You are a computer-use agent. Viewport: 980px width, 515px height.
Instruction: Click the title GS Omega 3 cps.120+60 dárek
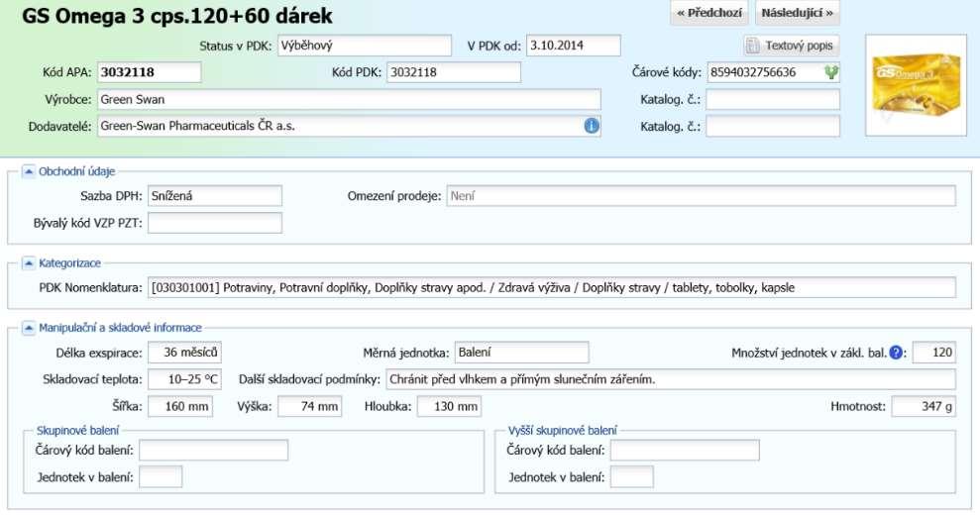click(x=176, y=16)
